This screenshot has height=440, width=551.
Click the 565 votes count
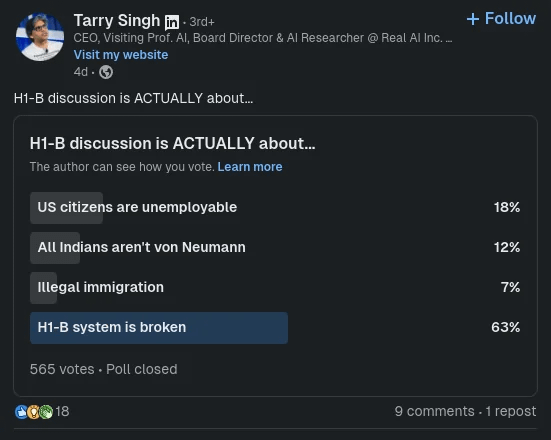pyautogui.click(x=62, y=369)
